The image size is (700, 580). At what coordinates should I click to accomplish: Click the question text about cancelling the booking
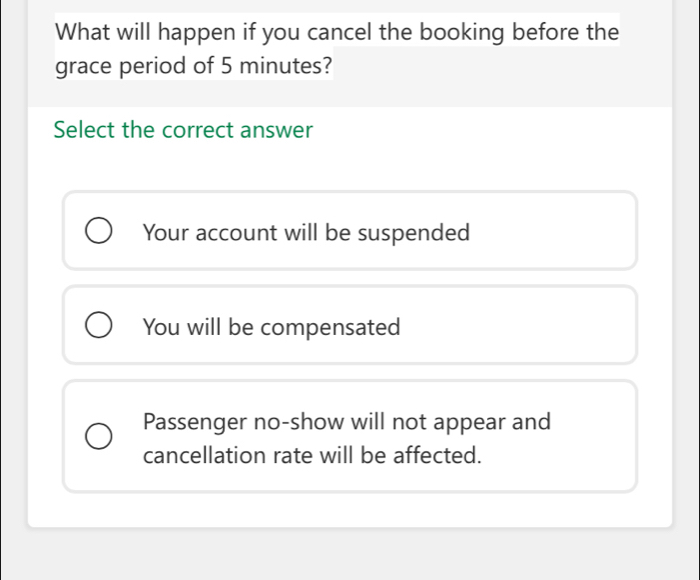337,32
